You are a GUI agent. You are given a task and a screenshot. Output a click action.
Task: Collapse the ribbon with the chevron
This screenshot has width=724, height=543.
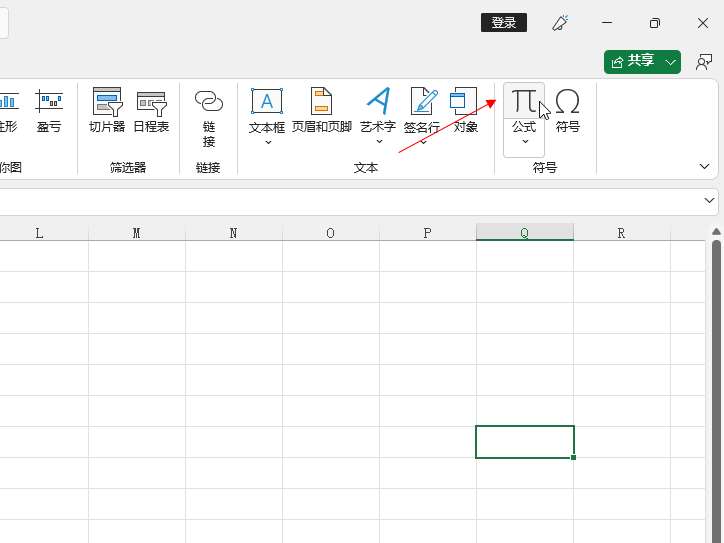pyautogui.click(x=704, y=166)
